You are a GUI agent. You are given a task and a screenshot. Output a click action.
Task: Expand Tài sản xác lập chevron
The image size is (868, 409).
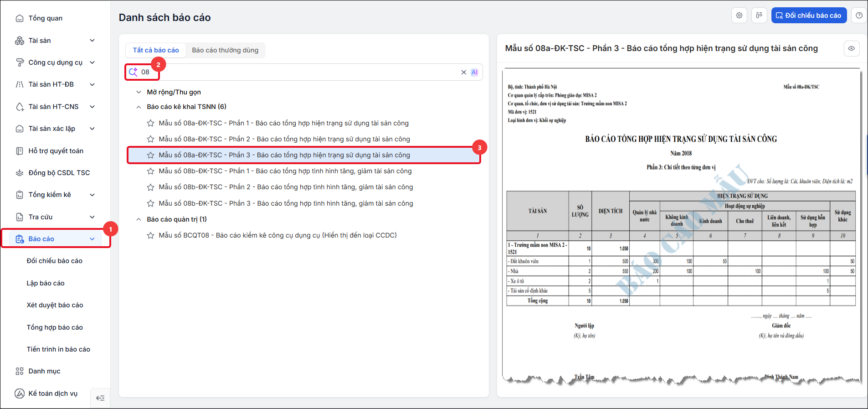[x=92, y=129]
